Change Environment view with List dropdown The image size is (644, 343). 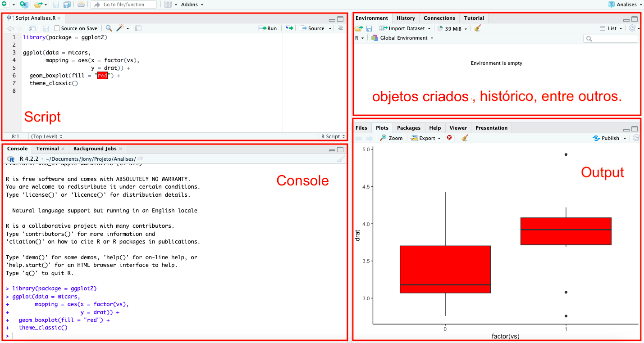pyautogui.click(x=612, y=28)
